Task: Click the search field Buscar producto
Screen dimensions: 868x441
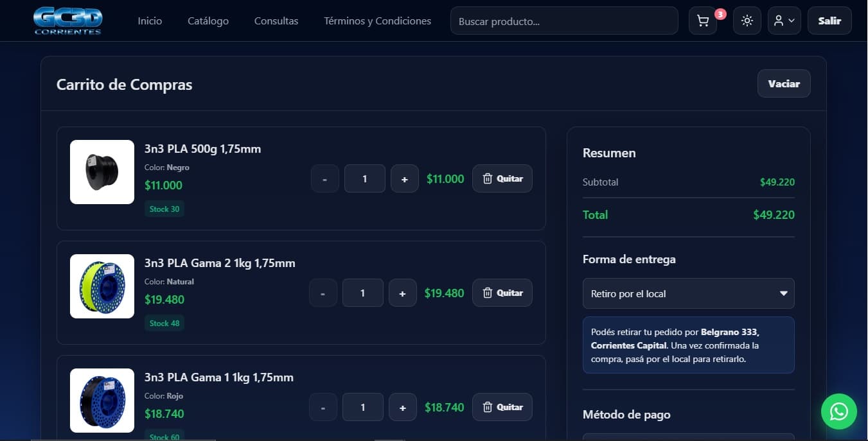Action: coord(563,21)
